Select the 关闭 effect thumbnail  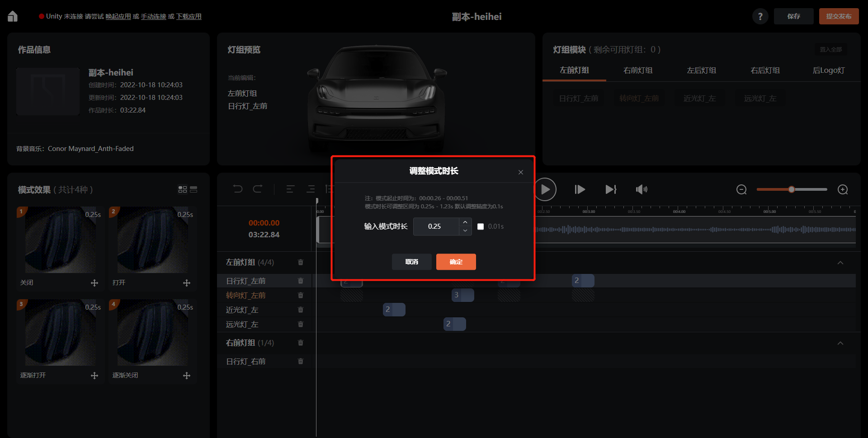[x=61, y=240]
